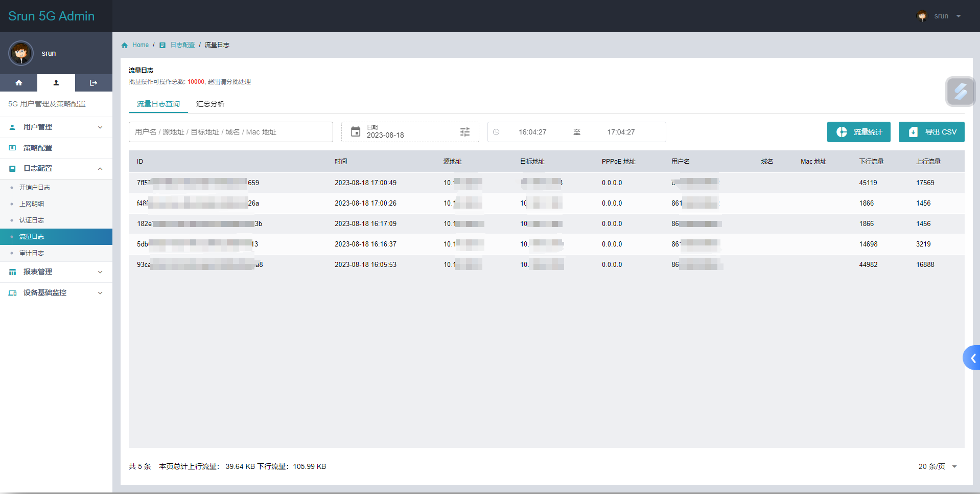
Task: Click upstream value 16888
Action: 925,264
